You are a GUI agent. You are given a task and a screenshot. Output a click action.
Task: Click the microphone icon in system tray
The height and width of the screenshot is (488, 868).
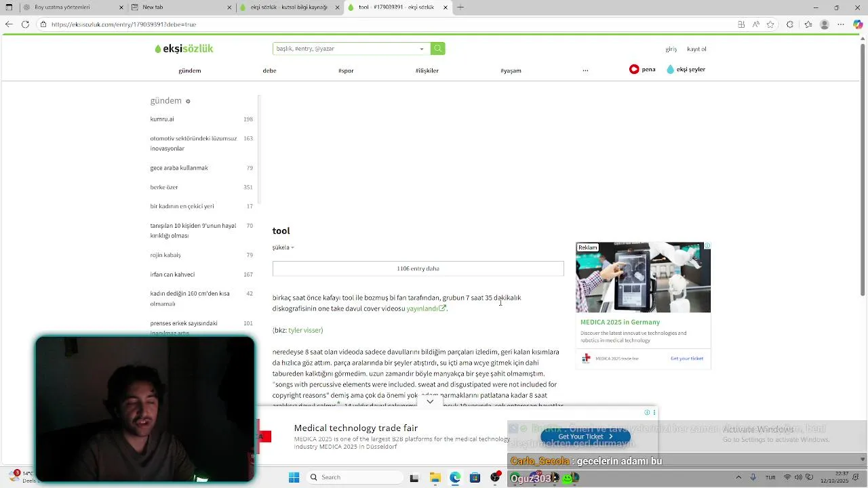[x=753, y=478]
